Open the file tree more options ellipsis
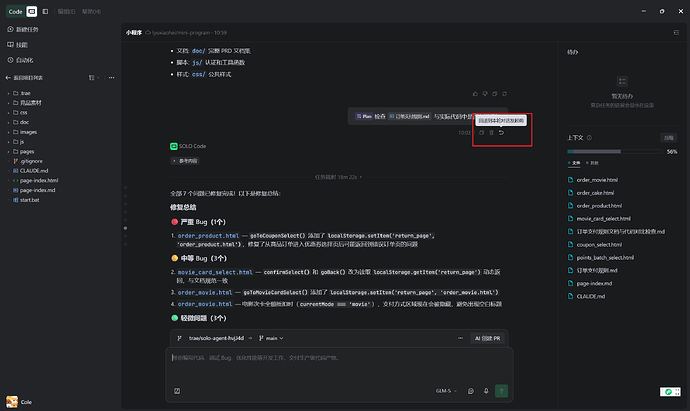 (x=112, y=78)
